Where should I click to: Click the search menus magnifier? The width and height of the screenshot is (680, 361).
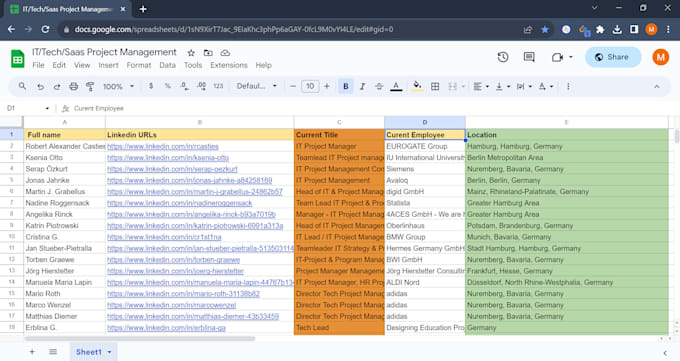click(x=22, y=86)
